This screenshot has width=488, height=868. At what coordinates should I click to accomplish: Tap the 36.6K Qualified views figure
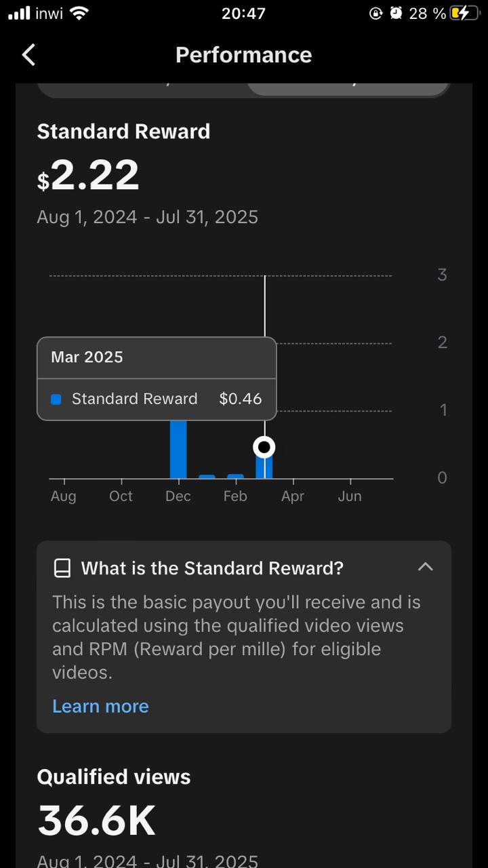(96, 820)
